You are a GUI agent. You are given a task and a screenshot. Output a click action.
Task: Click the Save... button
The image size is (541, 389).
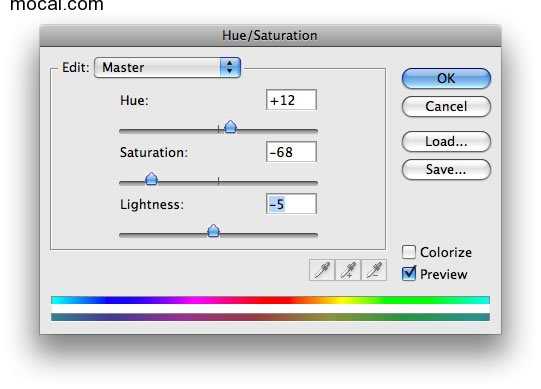pos(446,169)
